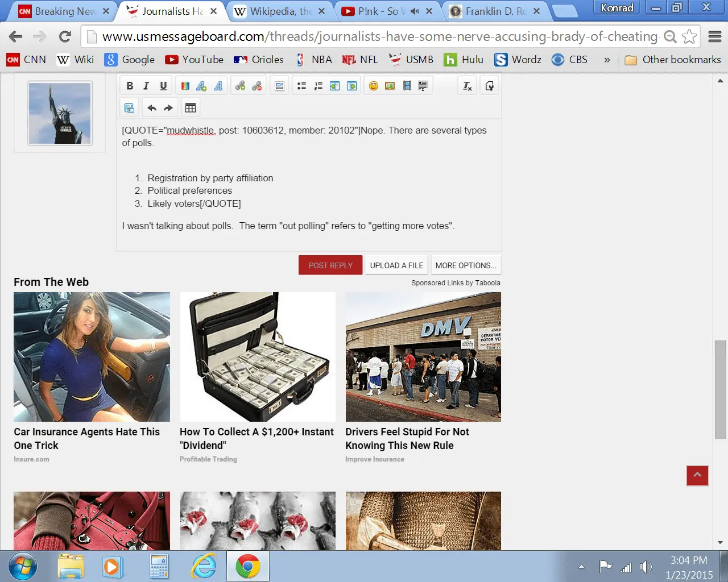Insert media with the film icon
This screenshot has height=582, width=728.
click(x=407, y=86)
